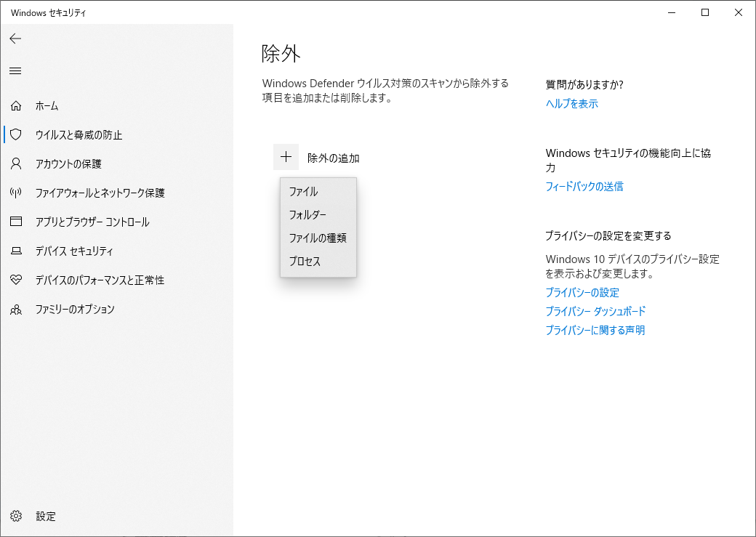The image size is (756, 537).
Task: Open デバイス セキュリティ label
Action: (74, 251)
